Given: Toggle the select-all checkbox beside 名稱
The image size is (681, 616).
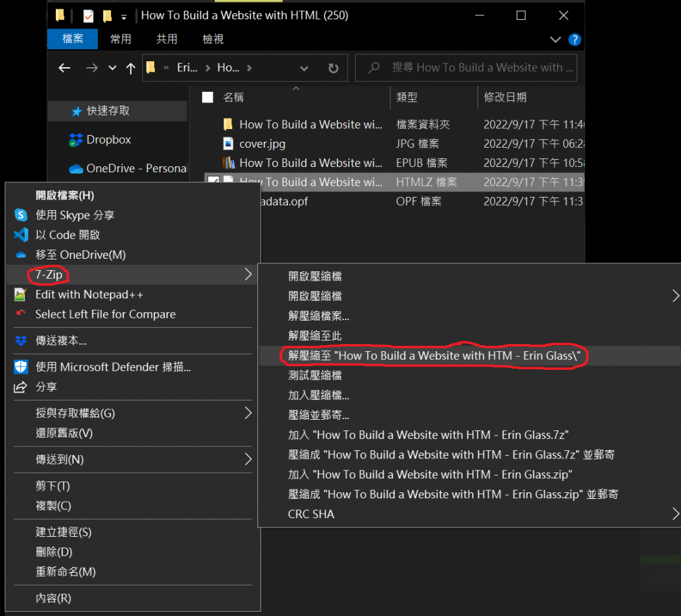Looking at the screenshot, I should [x=207, y=97].
